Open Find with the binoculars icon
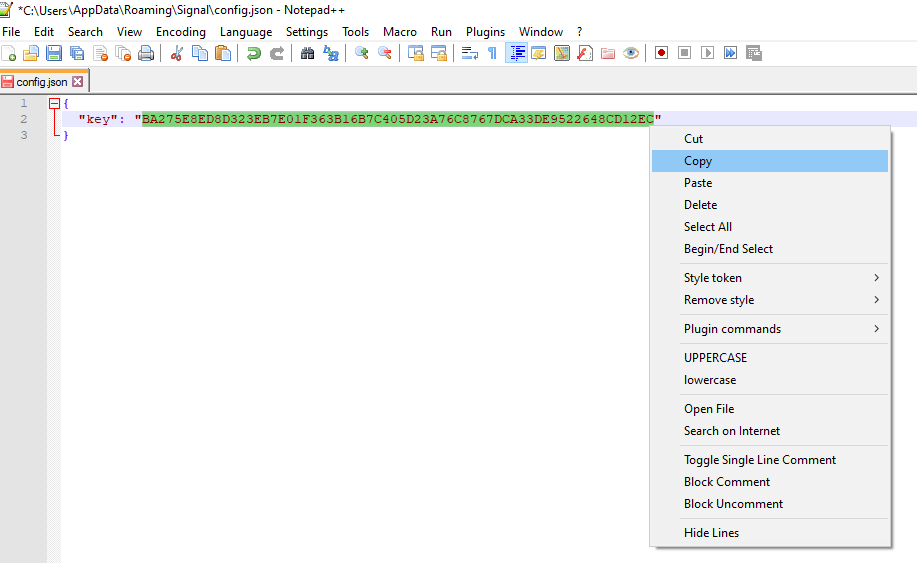Screen dimensions: 917x563 tap(307, 53)
